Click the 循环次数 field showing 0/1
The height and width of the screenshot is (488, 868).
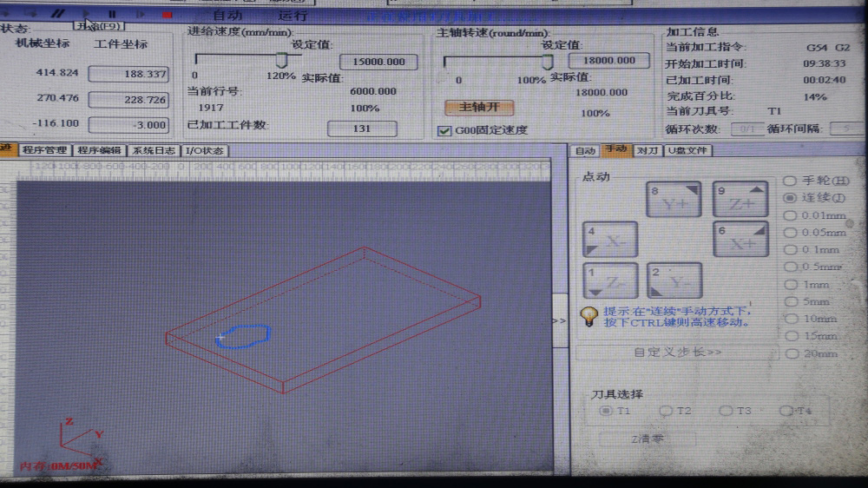(x=747, y=129)
